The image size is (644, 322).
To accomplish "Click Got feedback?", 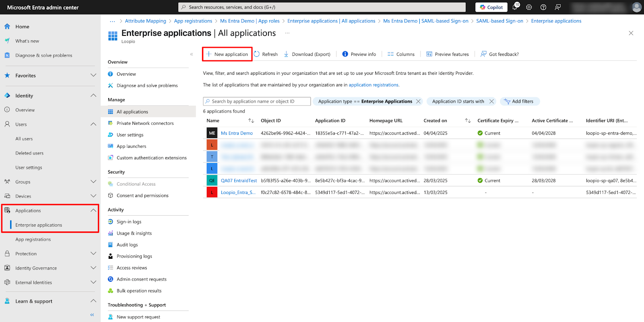I will click(500, 54).
